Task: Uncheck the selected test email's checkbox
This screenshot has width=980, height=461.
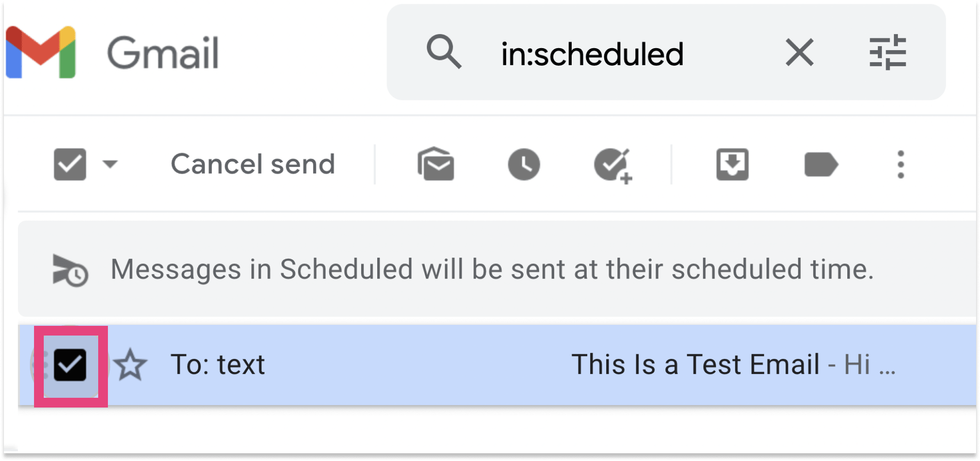Action: (70, 365)
